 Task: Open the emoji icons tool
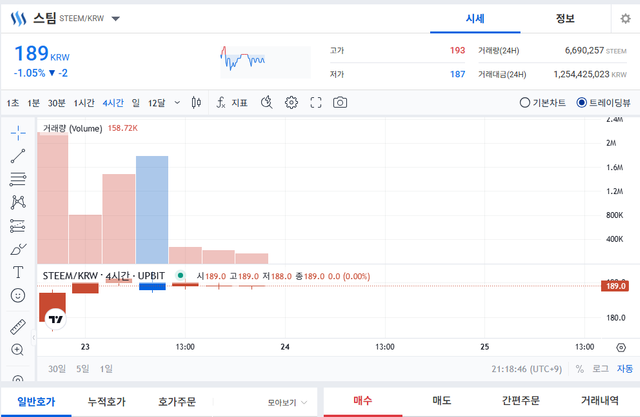(x=18, y=295)
